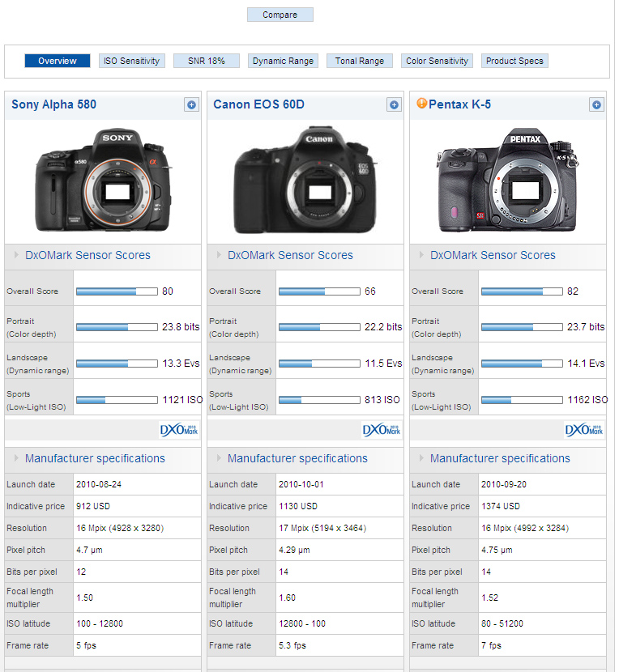Click the Sony Overall Score bar
The width and height of the screenshot is (619, 672).
[x=117, y=291]
